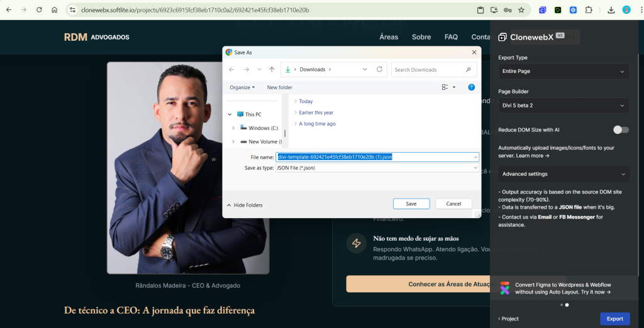Screen dimensions: 644x328
Task: Change the view layout icon in Save As
Action: (445, 87)
